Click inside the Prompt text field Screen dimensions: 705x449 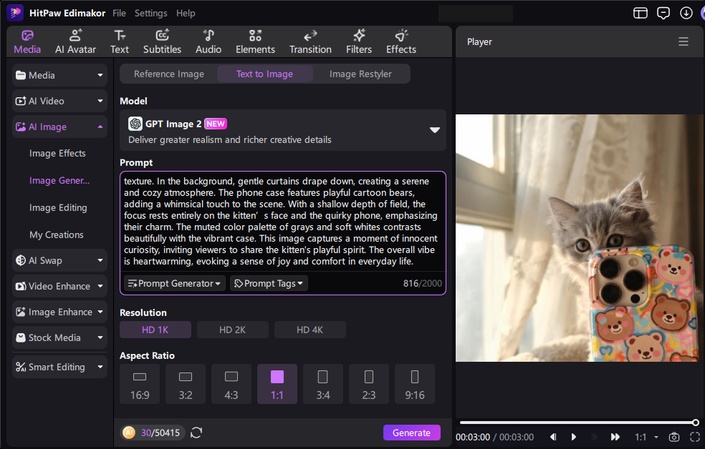click(x=283, y=222)
